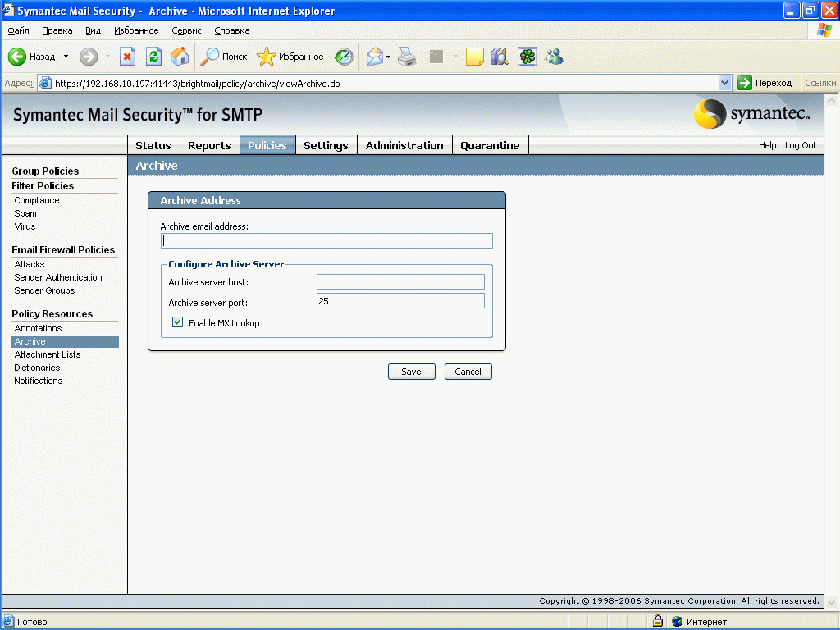Expand the address bar URL dropdown

tap(724, 83)
